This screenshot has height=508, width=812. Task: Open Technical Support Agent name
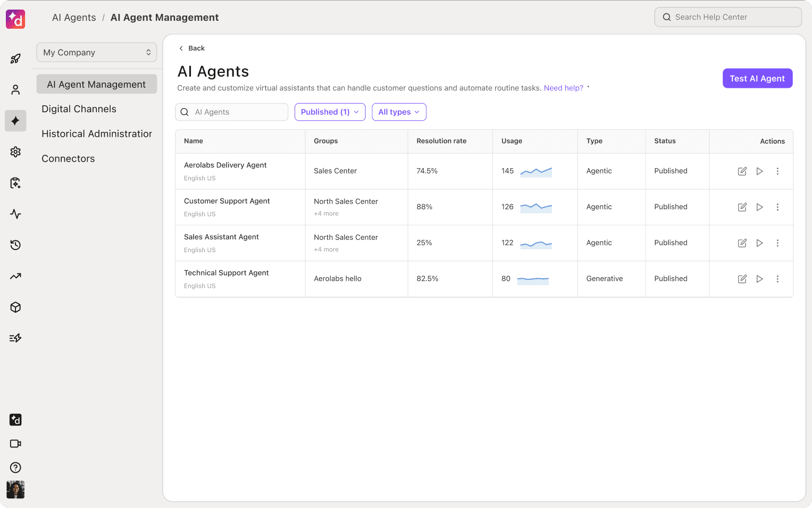[227, 273]
